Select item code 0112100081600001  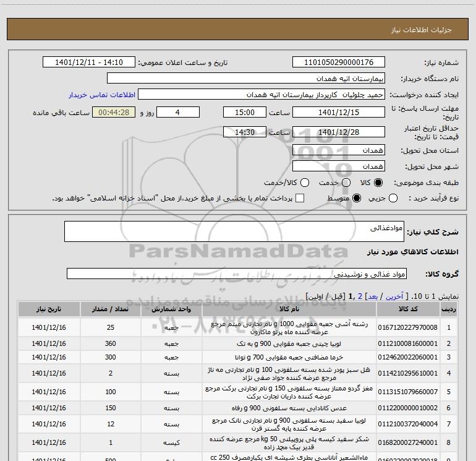click(x=408, y=343)
